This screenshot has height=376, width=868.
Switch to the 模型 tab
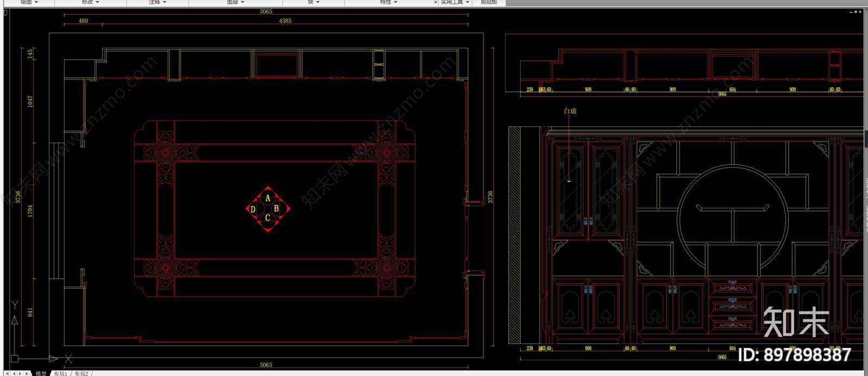point(41,373)
